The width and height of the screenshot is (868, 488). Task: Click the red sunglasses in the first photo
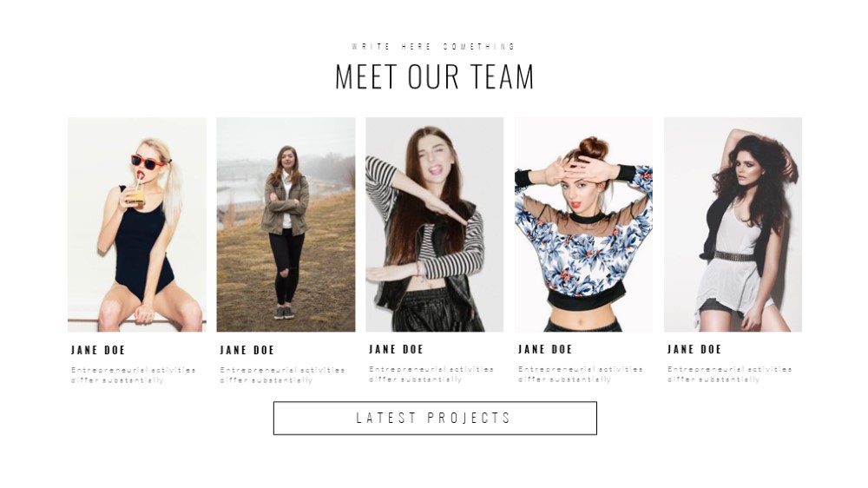[x=148, y=162]
